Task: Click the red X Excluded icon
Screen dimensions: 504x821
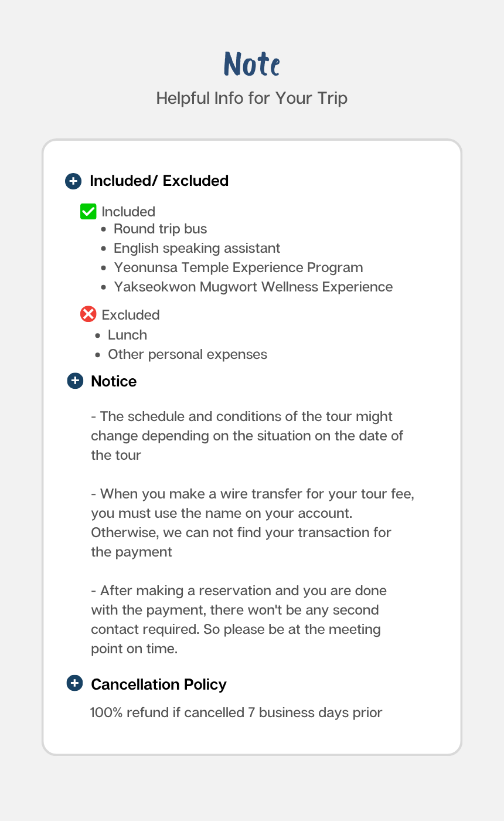Action: click(88, 314)
